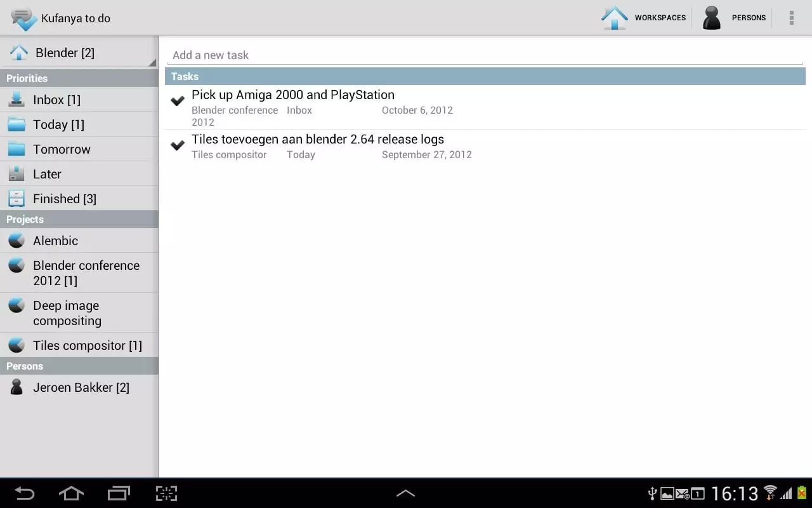Open task Tiles toevoegen aan blender 2.64 release logs

[318, 139]
